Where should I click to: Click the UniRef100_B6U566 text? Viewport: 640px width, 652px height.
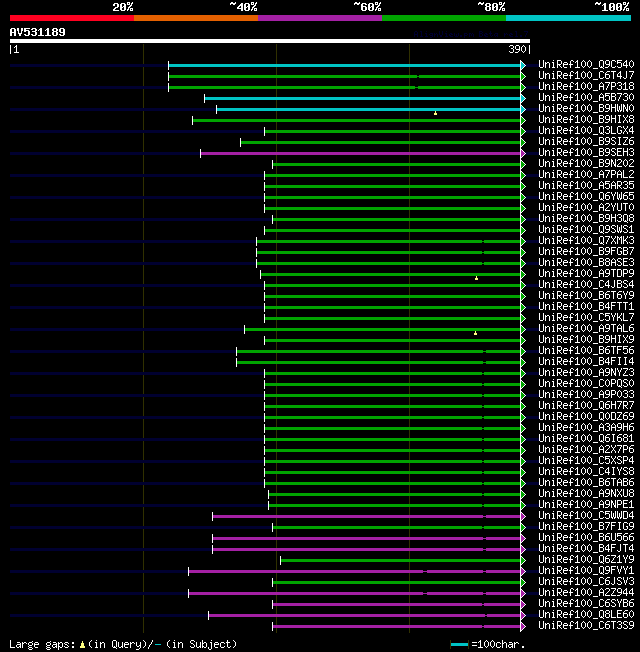point(586,538)
